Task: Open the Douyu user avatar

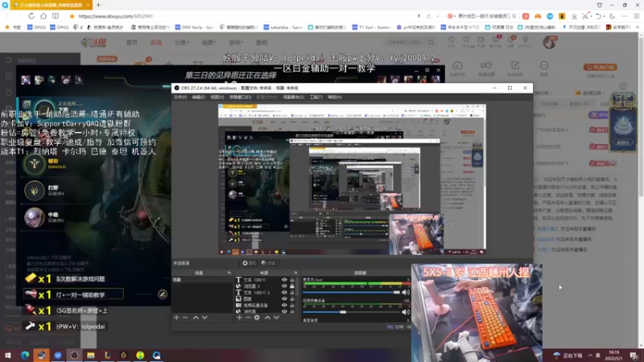Action: coord(550,43)
